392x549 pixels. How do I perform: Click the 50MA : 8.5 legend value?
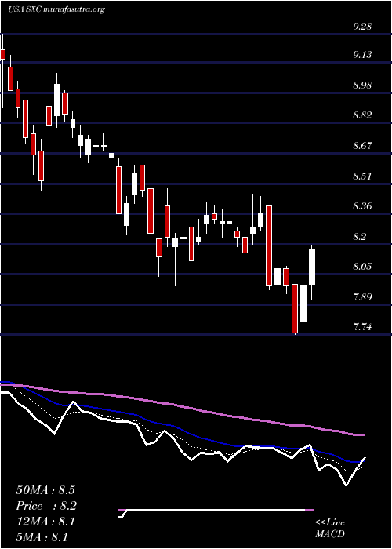click(x=45, y=490)
